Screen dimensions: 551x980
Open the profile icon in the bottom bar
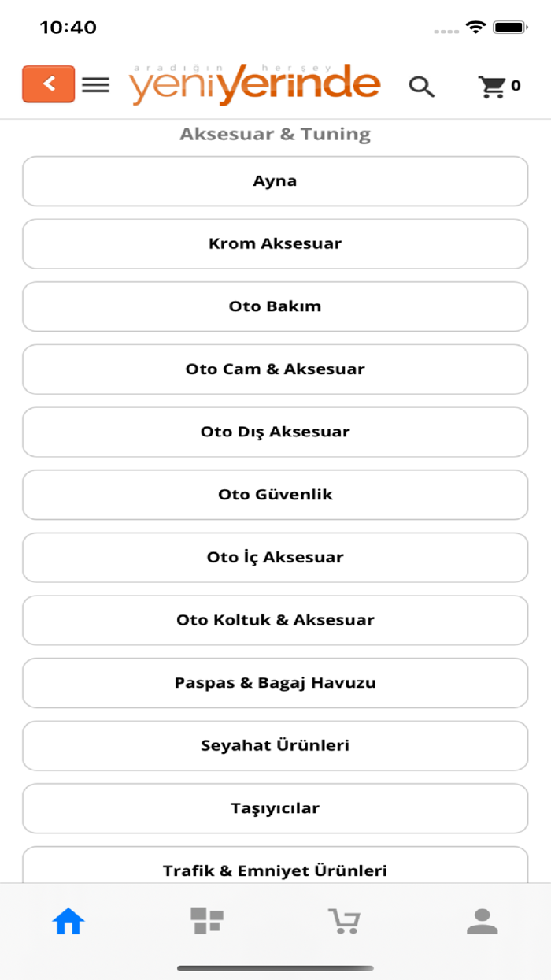coord(483,919)
